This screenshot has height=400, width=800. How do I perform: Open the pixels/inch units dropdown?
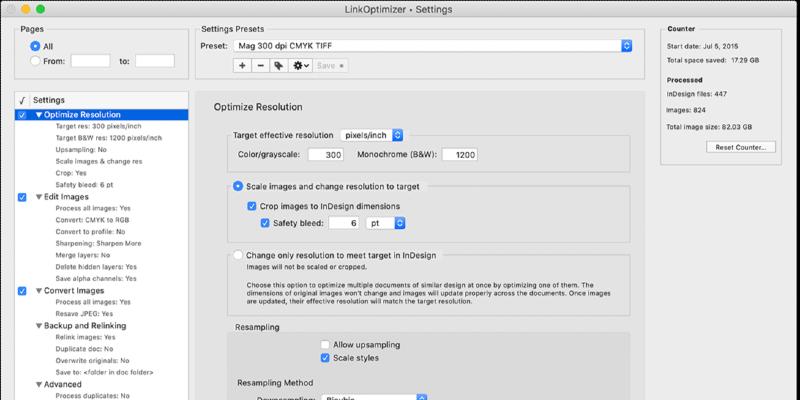[372, 135]
